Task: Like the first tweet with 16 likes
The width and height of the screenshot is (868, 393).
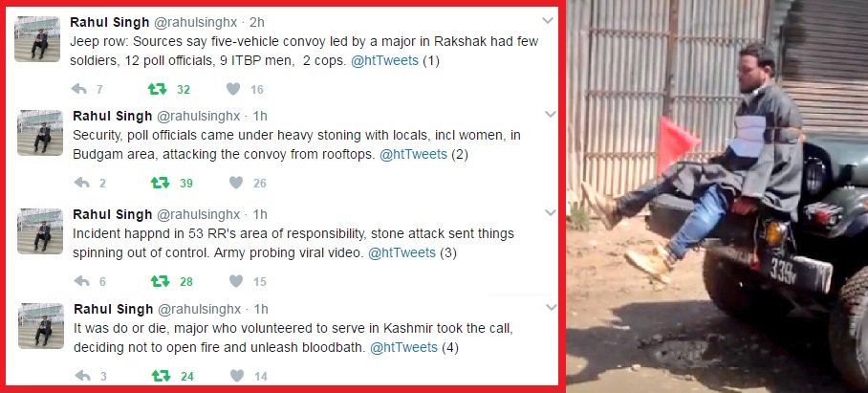Action: click(x=233, y=89)
